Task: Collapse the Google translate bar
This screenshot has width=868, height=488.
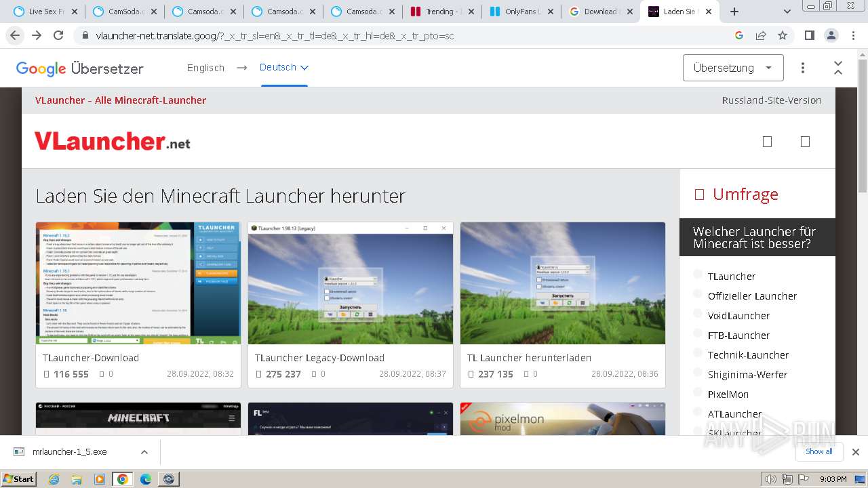Action: (x=838, y=68)
